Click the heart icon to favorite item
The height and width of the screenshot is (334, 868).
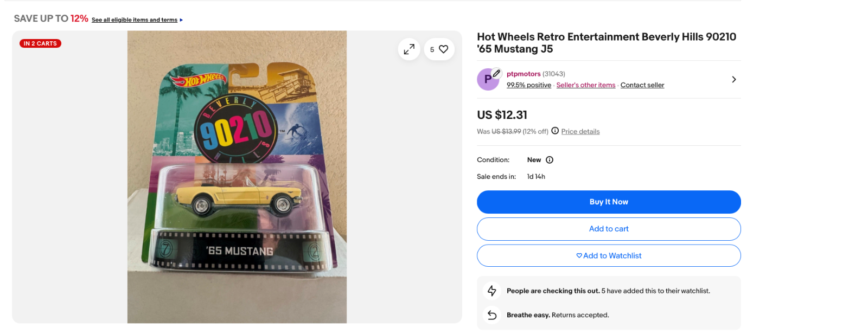443,49
